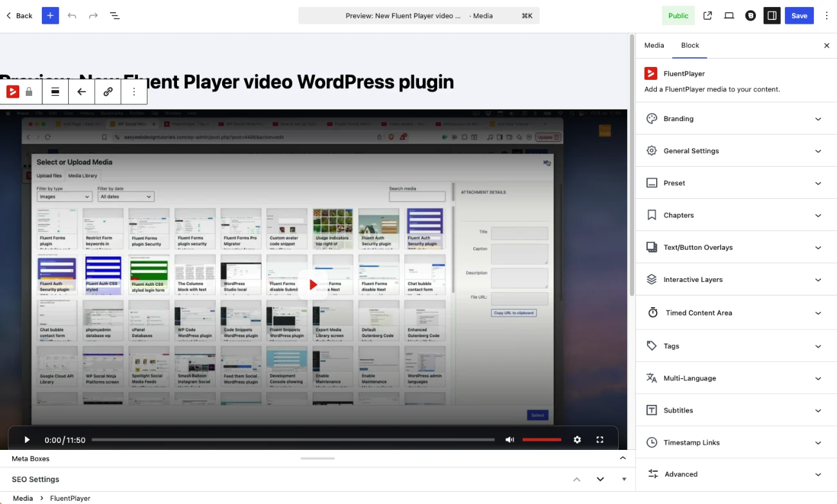Switch to the Media tab in sidebar
The height and width of the screenshot is (504, 837).
654,46
